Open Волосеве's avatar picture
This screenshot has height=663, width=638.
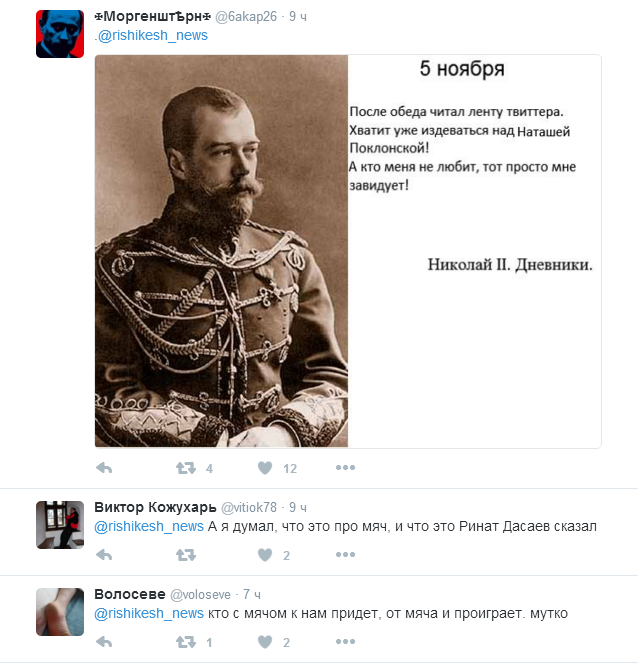pyautogui.click(x=60, y=612)
